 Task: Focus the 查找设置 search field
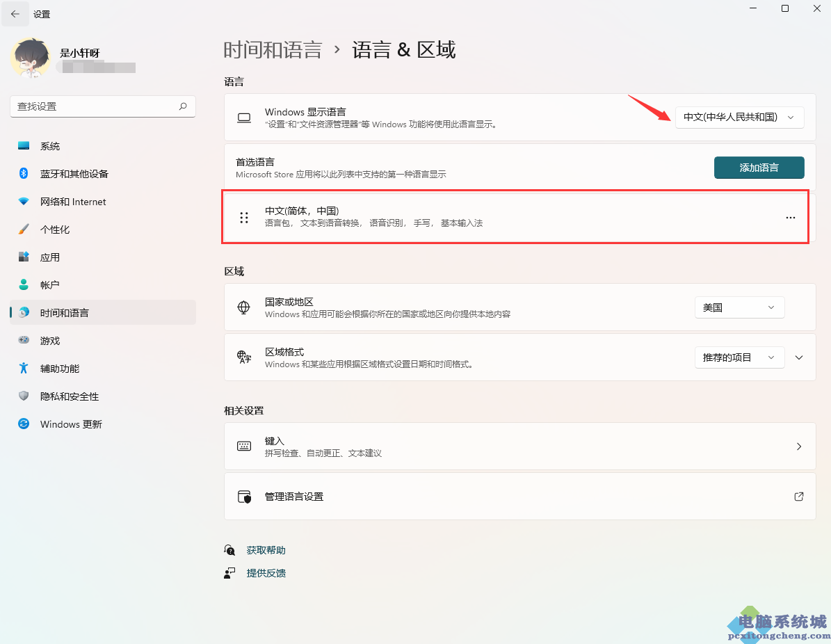103,106
